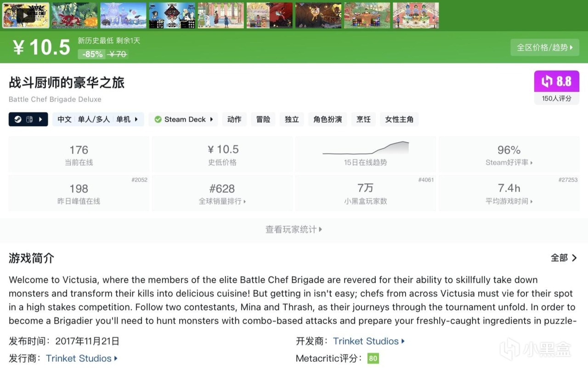Click the Steam platform icon
The height and width of the screenshot is (370, 588).
(17, 120)
